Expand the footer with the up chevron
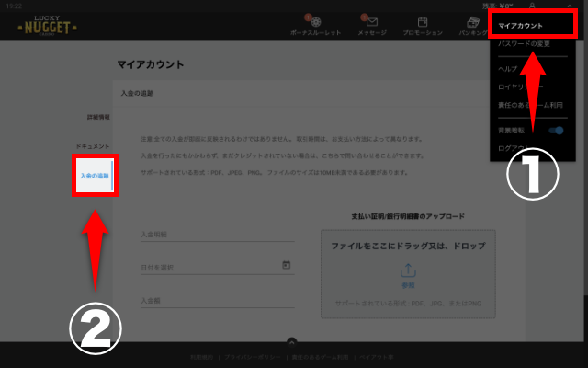The image size is (588, 368). click(x=291, y=342)
